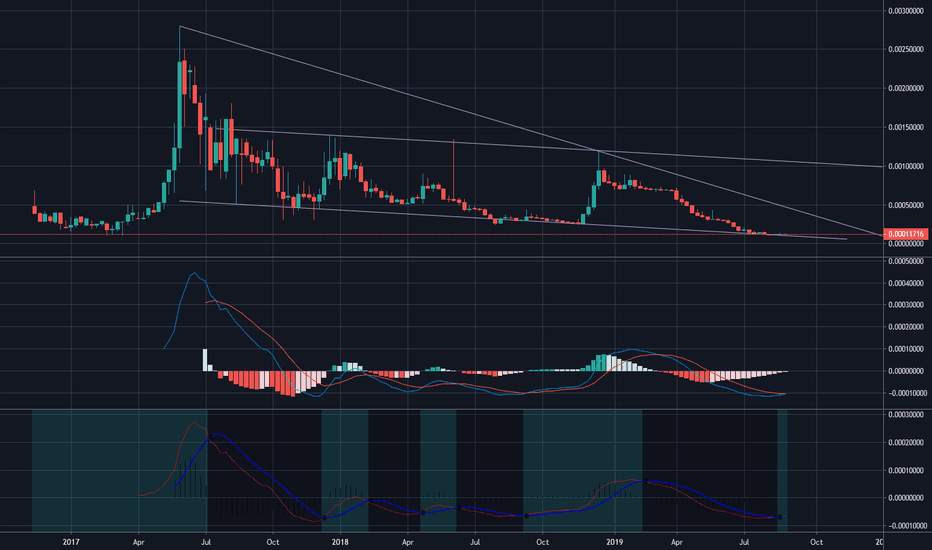
Task: Select the shaded teal zone around early 2018
Action: tap(345, 470)
